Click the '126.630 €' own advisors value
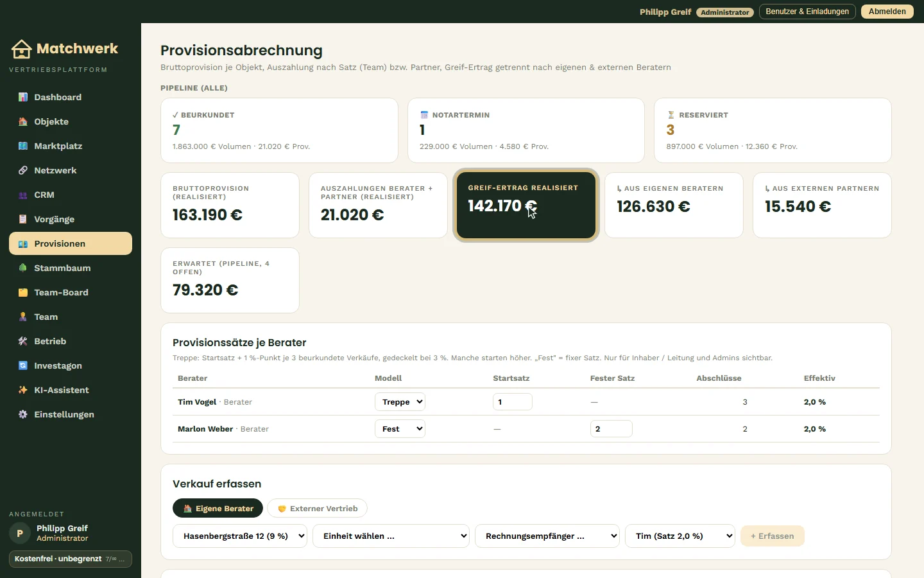The image size is (924, 578). tap(653, 207)
